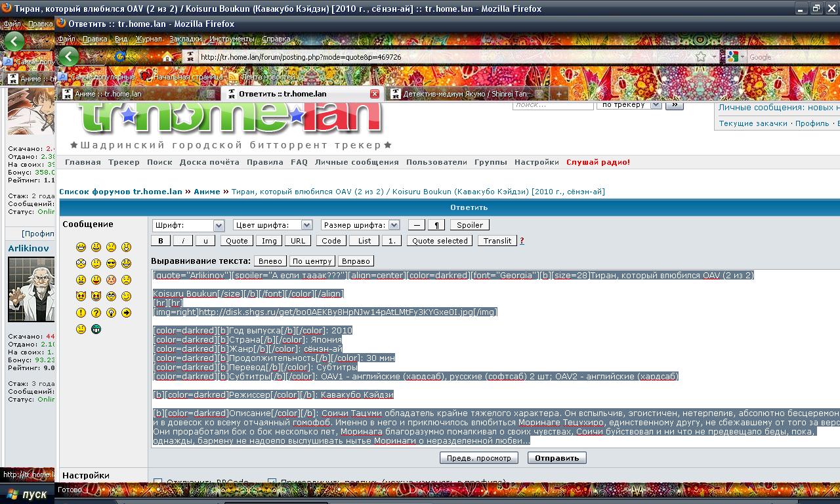Insert the question mark smiley

[x=96, y=313]
